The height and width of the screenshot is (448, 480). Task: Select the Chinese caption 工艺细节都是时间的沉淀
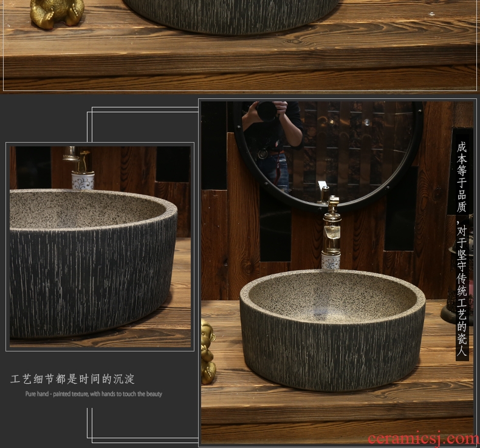72,379
